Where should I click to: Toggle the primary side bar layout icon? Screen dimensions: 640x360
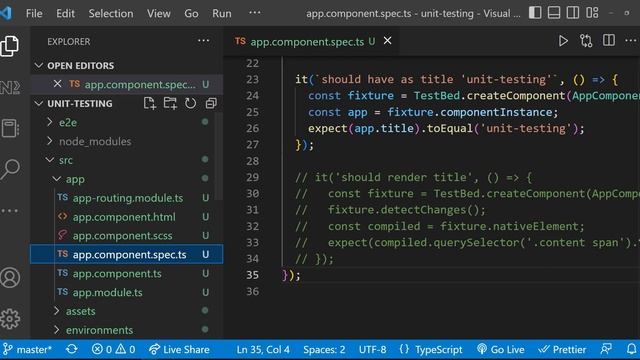[x=535, y=13]
